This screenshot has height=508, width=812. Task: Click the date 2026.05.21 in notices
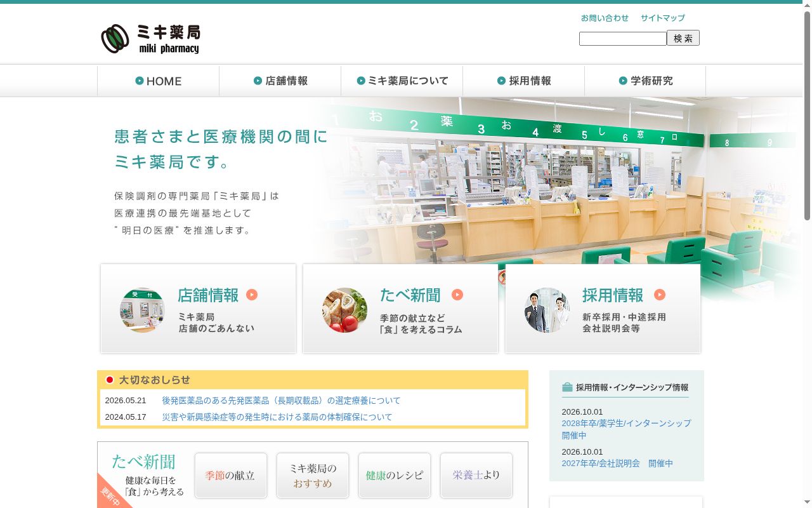pos(126,401)
